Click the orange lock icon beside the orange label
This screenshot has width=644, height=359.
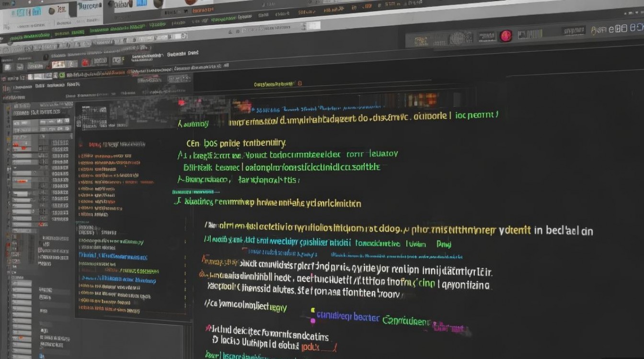click(x=300, y=83)
